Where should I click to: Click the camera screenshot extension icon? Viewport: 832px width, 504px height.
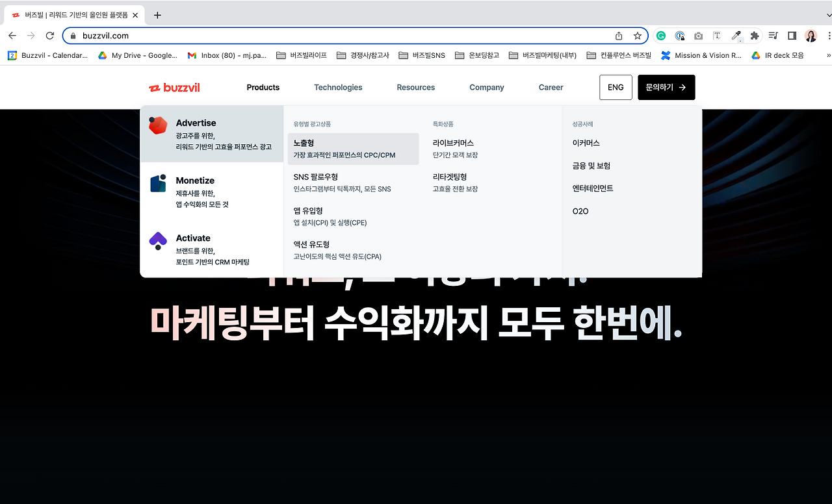coord(699,36)
